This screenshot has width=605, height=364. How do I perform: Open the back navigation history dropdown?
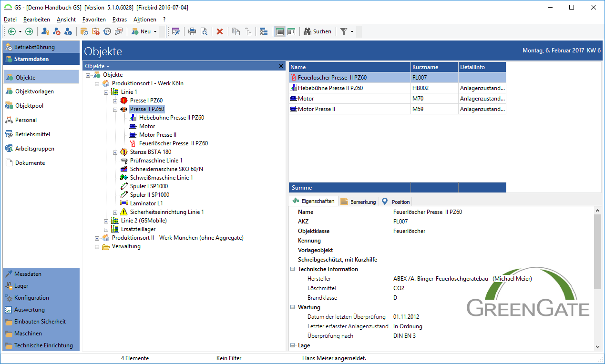click(x=20, y=31)
